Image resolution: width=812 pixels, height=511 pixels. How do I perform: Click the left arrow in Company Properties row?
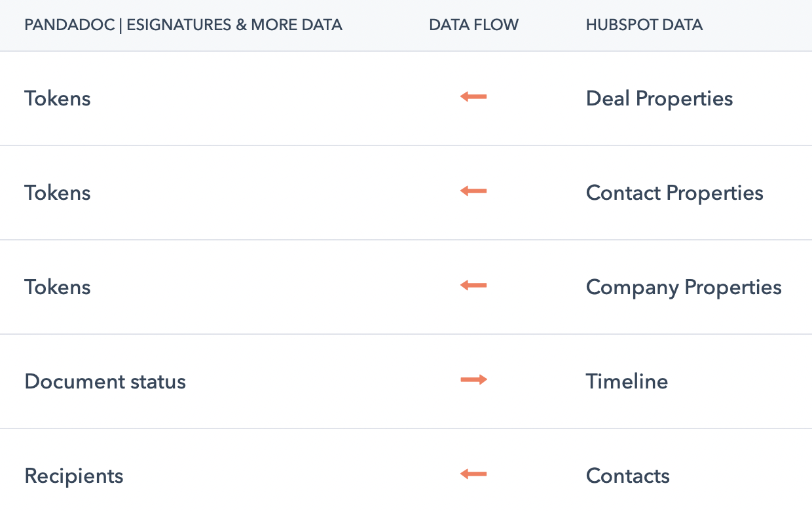pos(473,286)
